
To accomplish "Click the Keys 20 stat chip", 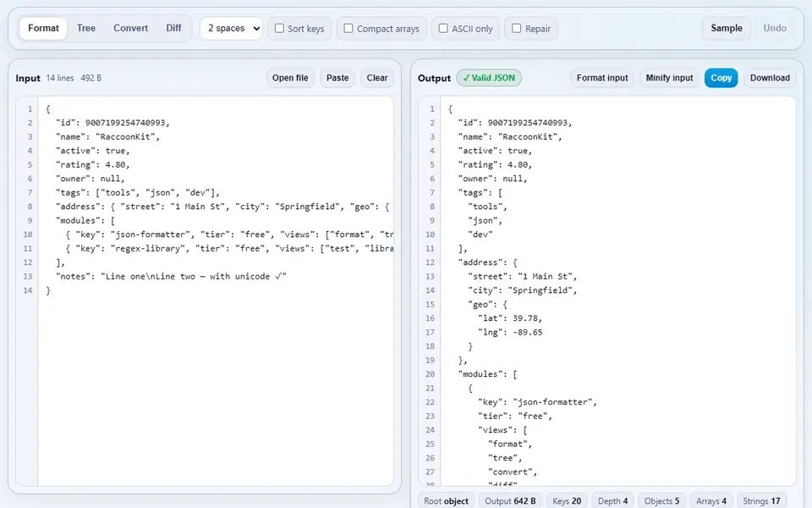I will pyautogui.click(x=567, y=500).
